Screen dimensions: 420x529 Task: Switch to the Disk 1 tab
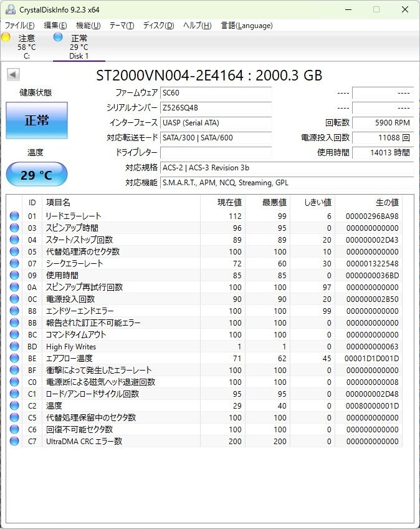click(79, 47)
